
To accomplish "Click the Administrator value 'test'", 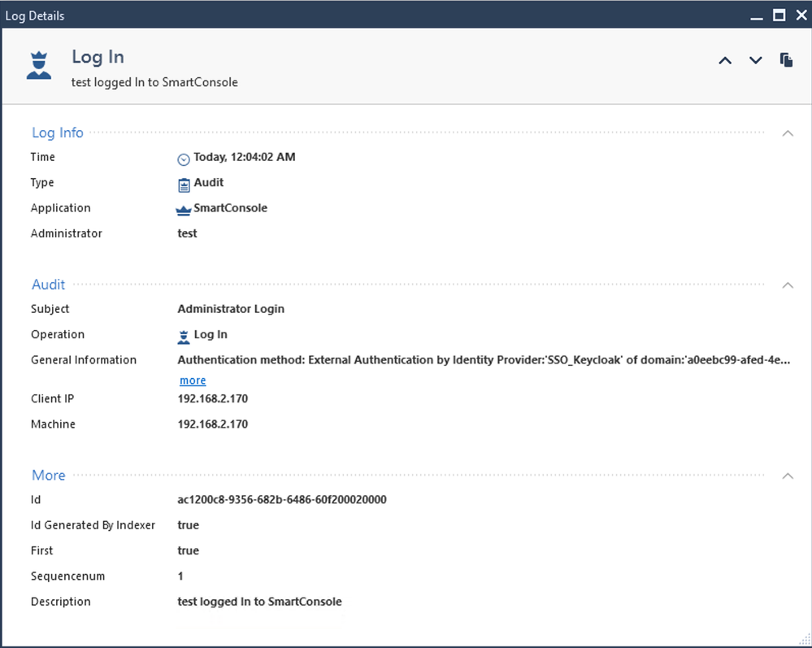I will point(187,233).
